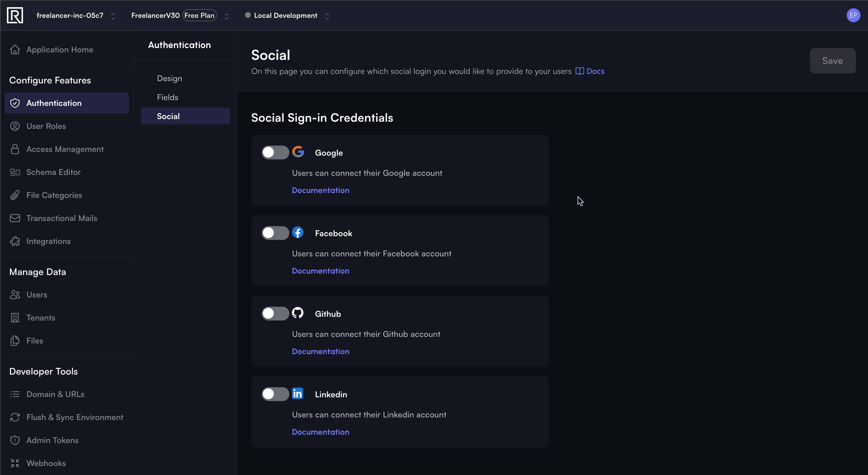Viewport: 868px width, 475px height.
Task: Click the Linkedin logo icon
Action: point(298,393)
